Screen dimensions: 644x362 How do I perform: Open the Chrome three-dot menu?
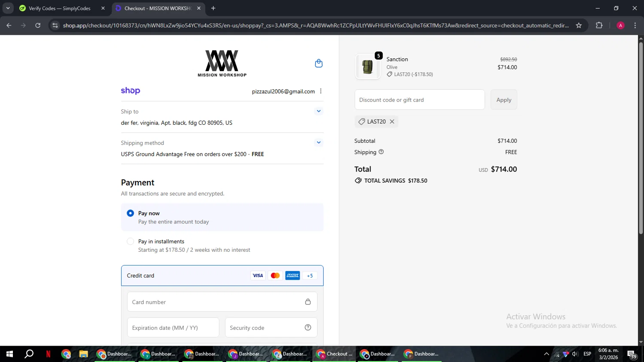[x=635, y=25]
